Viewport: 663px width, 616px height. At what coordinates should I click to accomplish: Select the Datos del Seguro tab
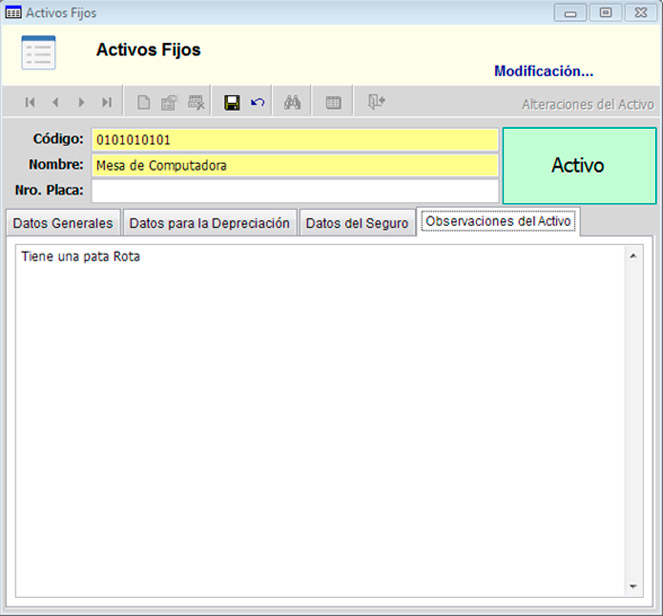point(357,223)
